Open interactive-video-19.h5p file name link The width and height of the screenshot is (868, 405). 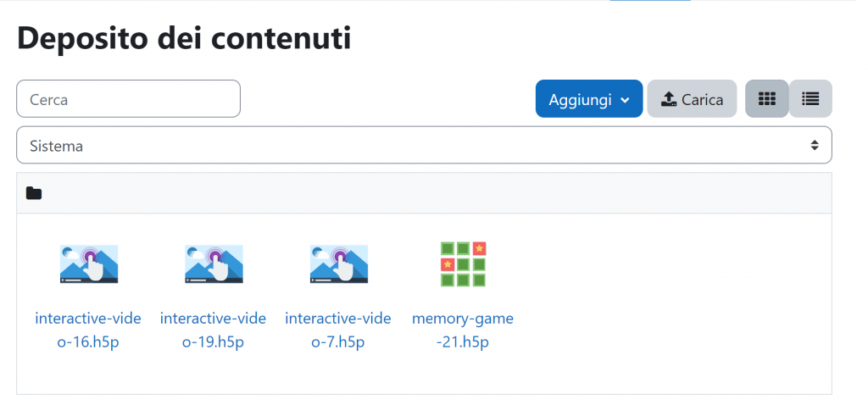coord(213,330)
